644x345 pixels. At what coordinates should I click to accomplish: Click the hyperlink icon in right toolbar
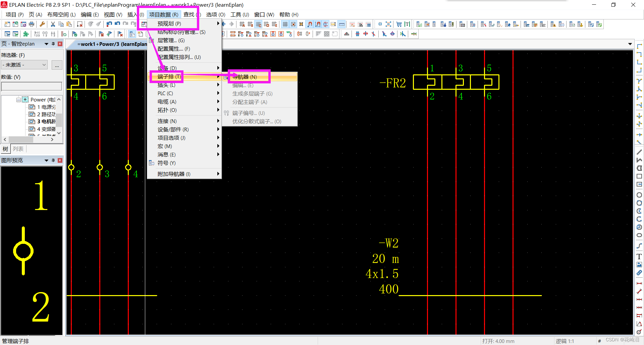click(639, 273)
